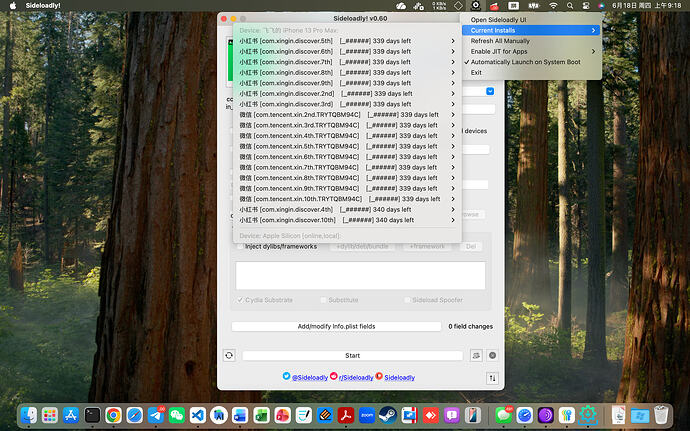Screen dimensions: 690x431
Task: Click the Twitter bird icon
Action: [x=286, y=376]
